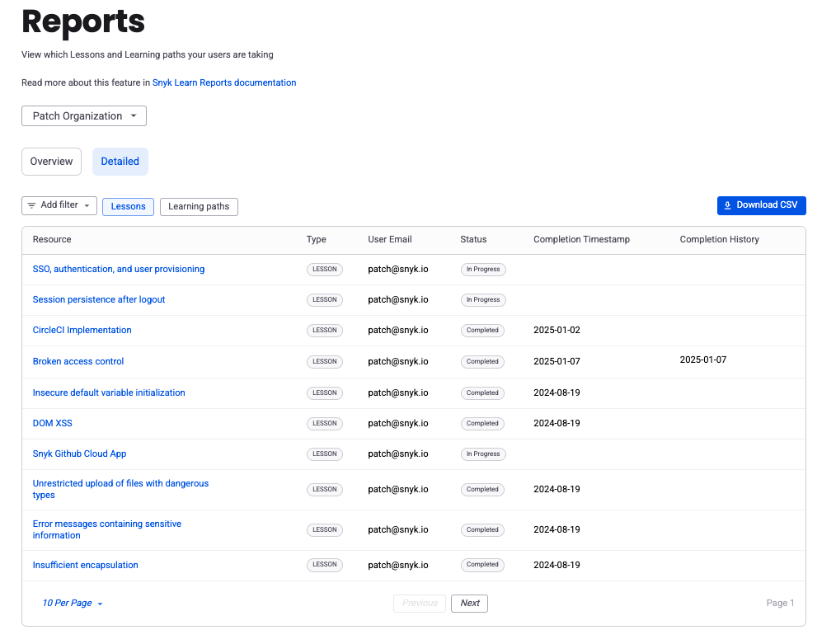The width and height of the screenshot is (836, 644).
Task: Go to the Next page of results
Action: (470, 604)
